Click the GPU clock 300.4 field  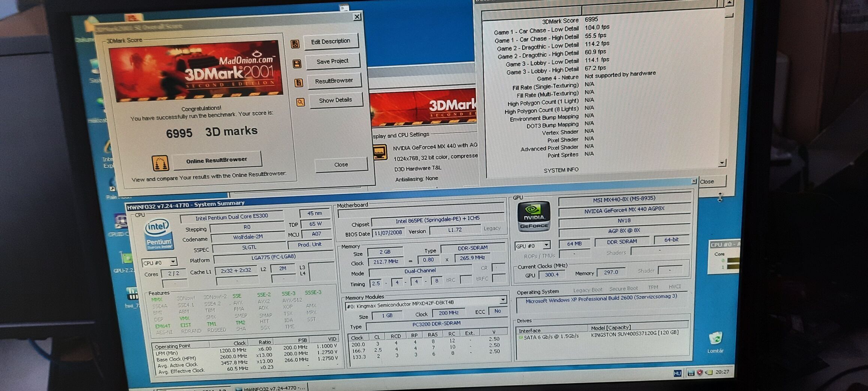(552, 275)
